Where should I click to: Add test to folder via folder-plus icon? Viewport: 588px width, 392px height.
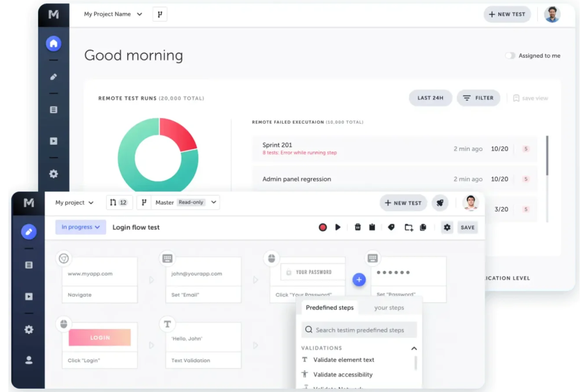pos(409,227)
